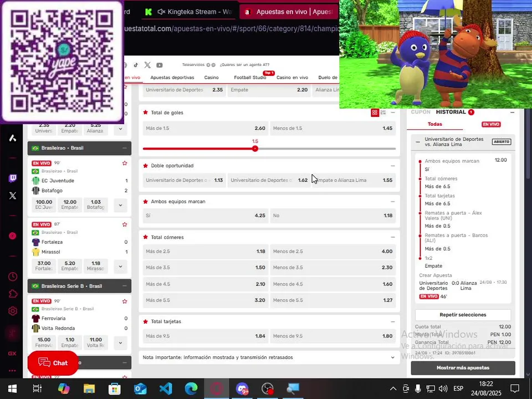
Task: Toggle star on Ambos equipos marcan market
Action: pyautogui.click(x=146, y=202)
